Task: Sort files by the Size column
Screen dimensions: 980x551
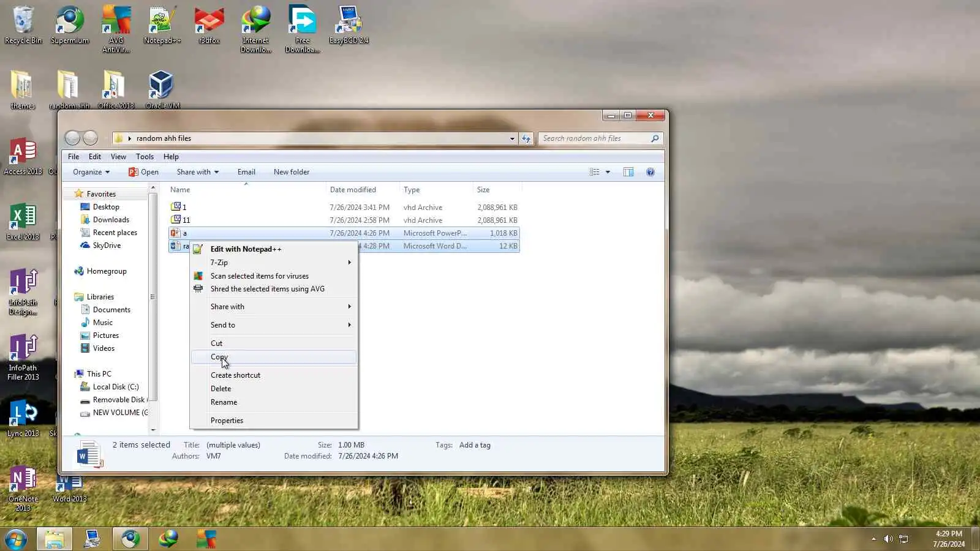Action: [x=497, y=190]
